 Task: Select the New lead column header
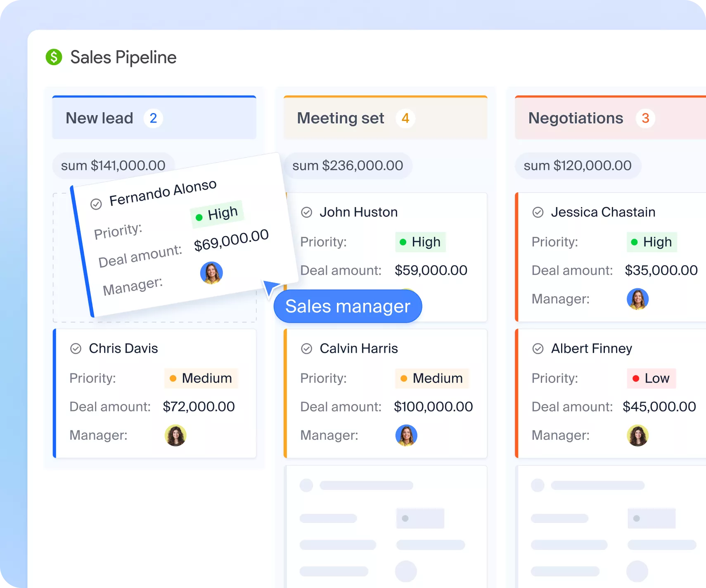point(100,118)
